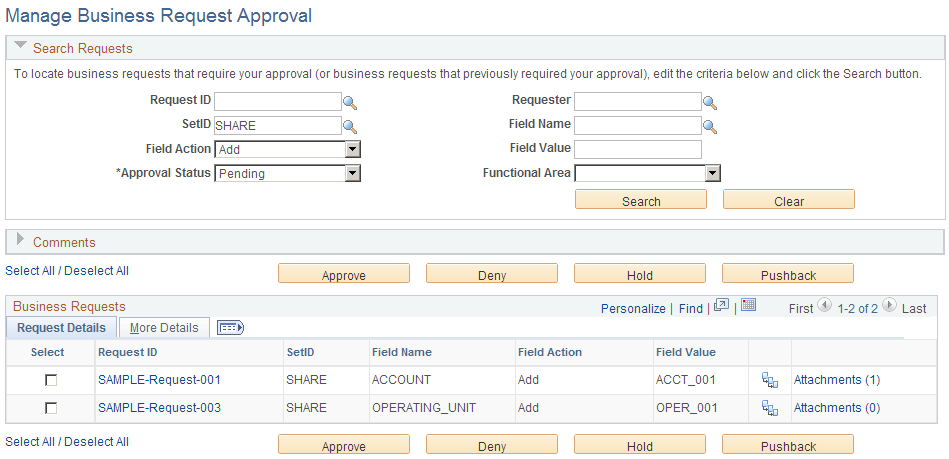Open the Attachments (1) link
This screenshot has height=459, width=949.
[x=836, y=380]
